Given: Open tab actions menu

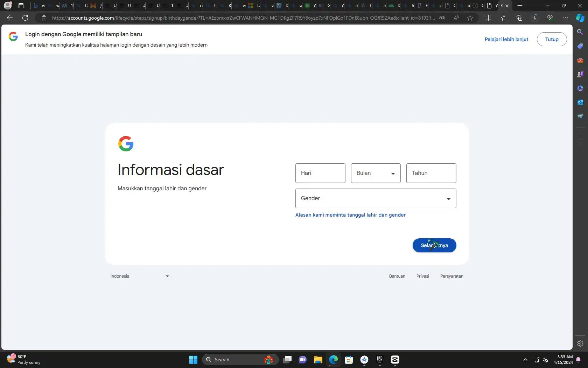Looking at the screenshot, I should pos(21,6).
